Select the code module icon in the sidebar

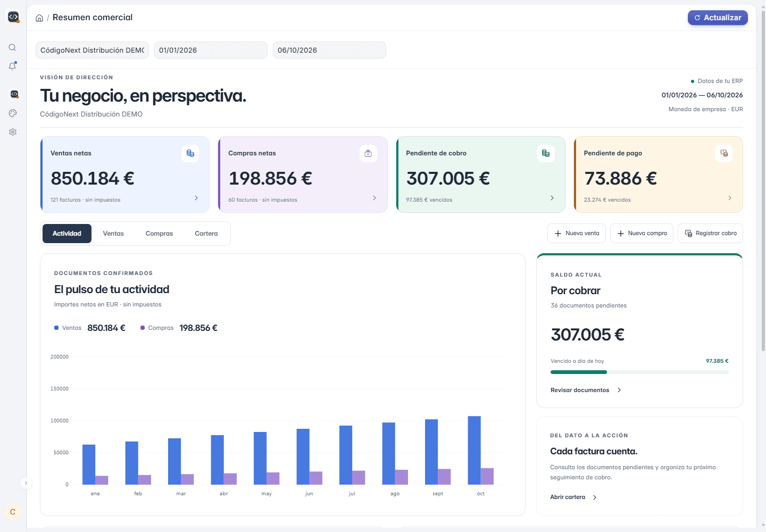point(14,94)
